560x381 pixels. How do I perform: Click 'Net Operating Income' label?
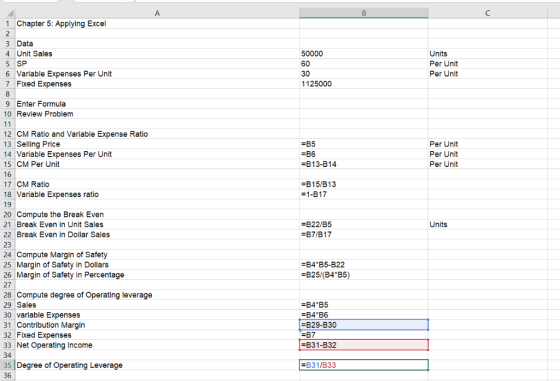157,345
